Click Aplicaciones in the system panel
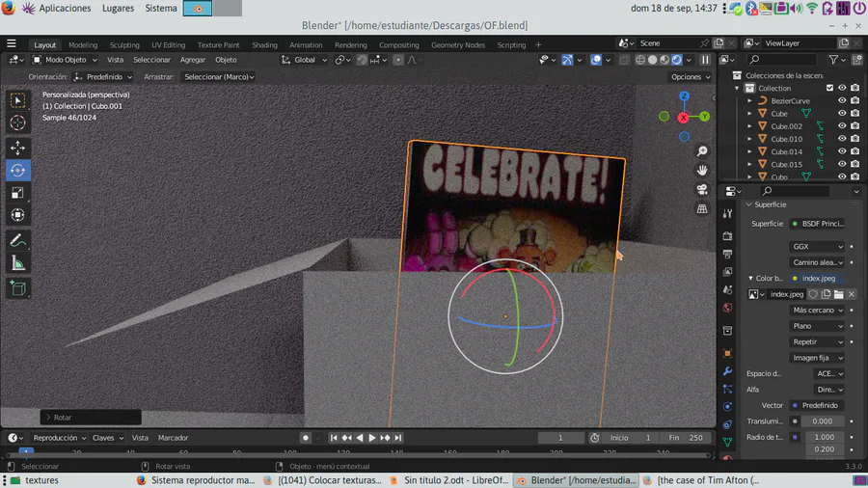The width and height of the screenshot is (868, 488). (65, 9)
